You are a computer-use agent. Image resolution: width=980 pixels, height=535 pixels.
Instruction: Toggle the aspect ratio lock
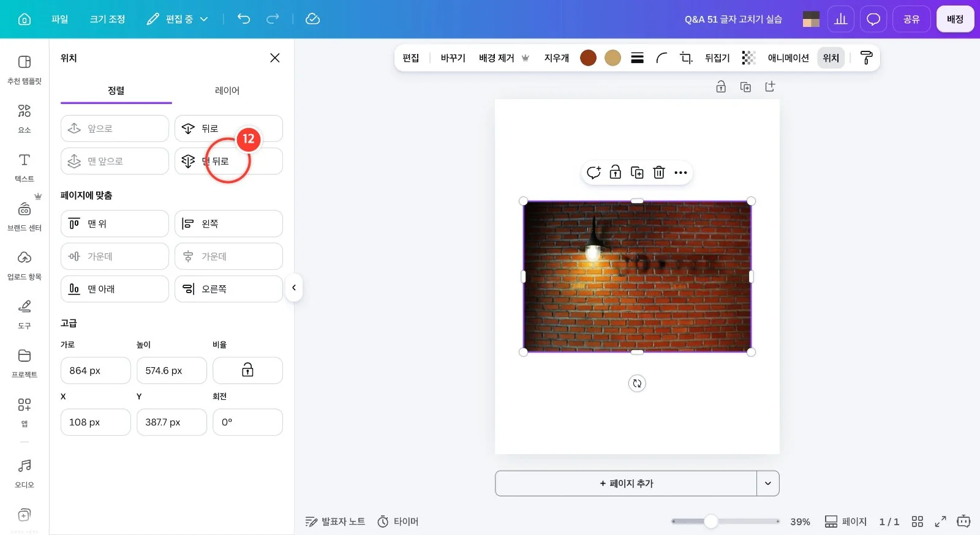(247, 370)
